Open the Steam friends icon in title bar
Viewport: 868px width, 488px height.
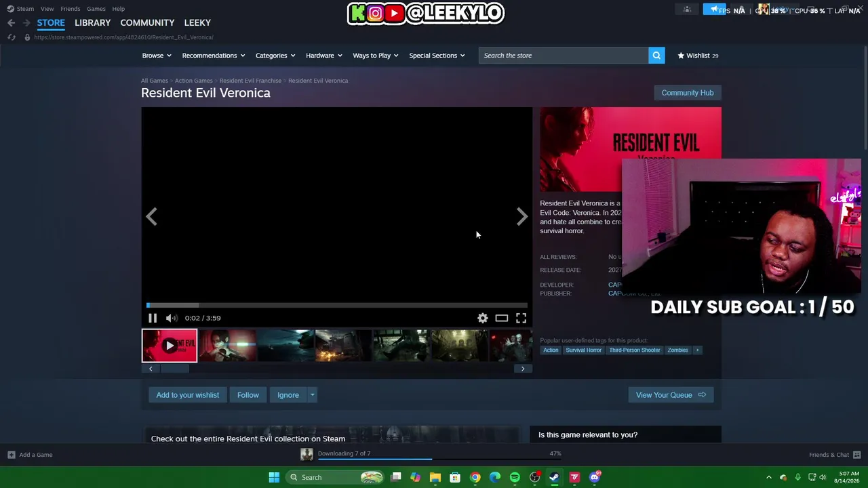(687, 9)
